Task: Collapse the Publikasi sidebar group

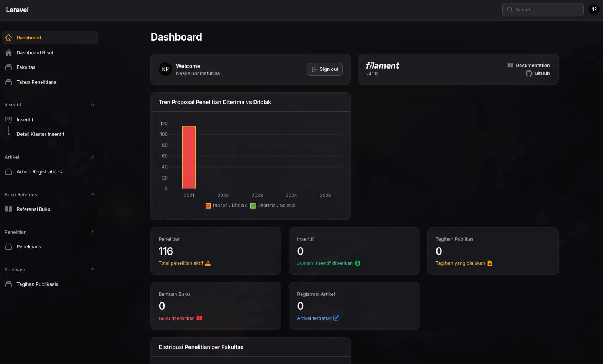Action: pyautogui.click(x=92, y=269)
